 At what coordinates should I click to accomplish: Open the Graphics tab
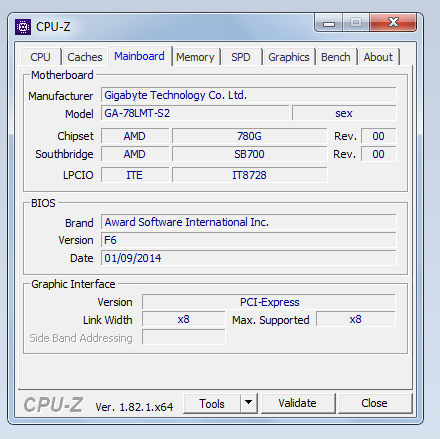289,57
